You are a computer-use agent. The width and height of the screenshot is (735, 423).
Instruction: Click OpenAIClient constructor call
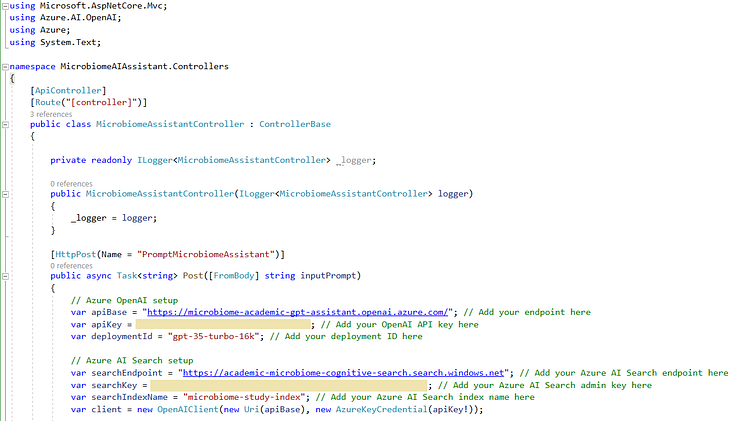pyautogui.click(x=188, y=409)
